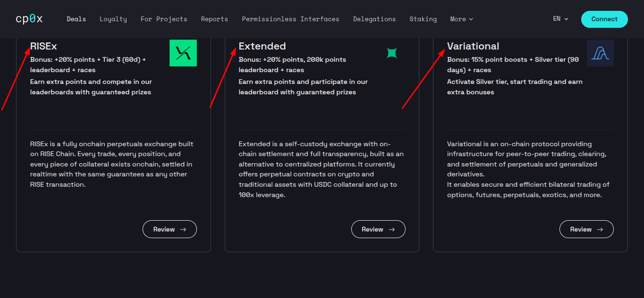Click the green RISEx project logo
The image size is (644, 298).
coord(183,53)
